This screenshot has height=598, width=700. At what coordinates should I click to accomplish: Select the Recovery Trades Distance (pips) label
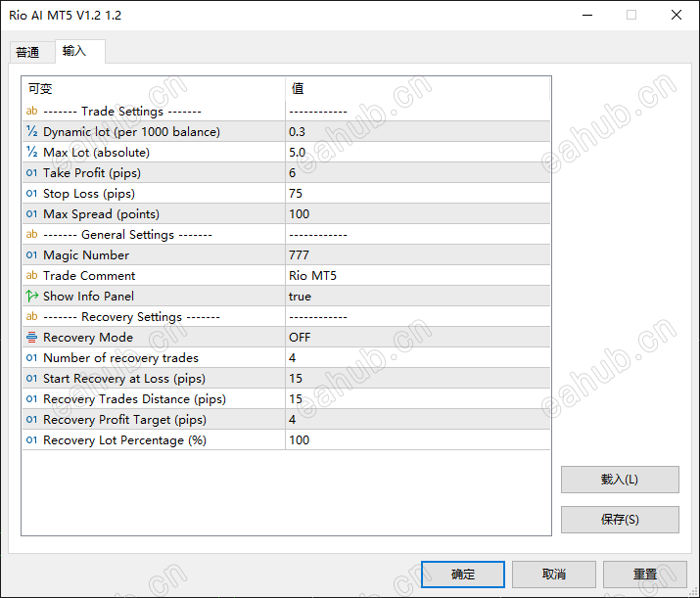pyautogui.click(x=134, y=399)
